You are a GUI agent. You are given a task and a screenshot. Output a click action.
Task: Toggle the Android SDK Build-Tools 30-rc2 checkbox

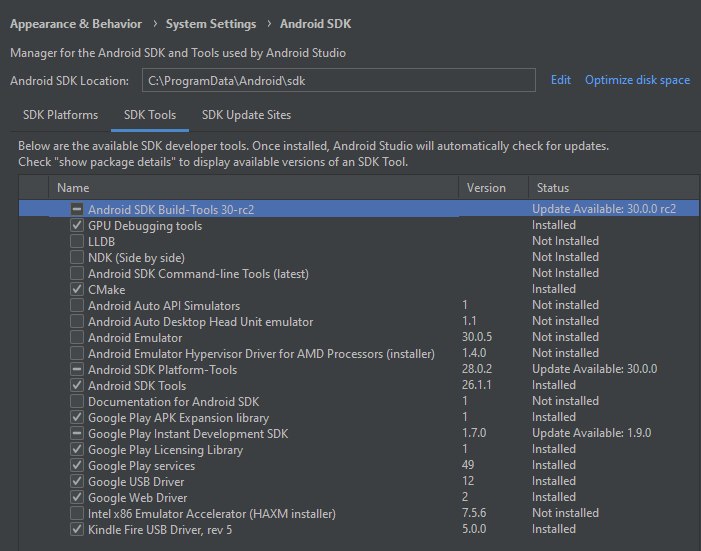pyautogui.click(x=77, y=209)
